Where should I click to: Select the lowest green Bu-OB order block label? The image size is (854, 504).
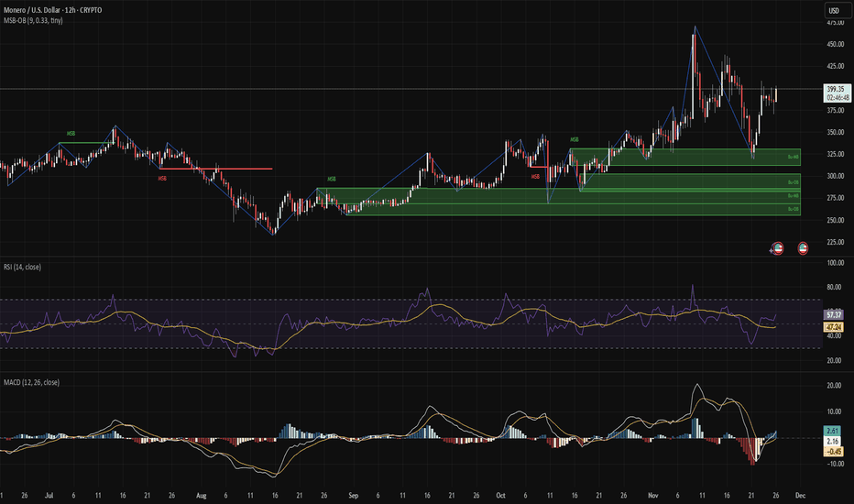794,210
